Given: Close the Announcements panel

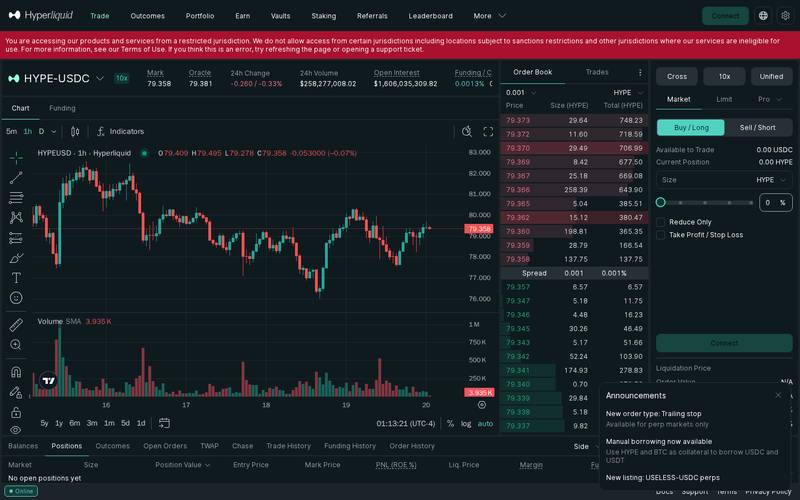Looking at the screenshot, I should (x=778, y=395).
